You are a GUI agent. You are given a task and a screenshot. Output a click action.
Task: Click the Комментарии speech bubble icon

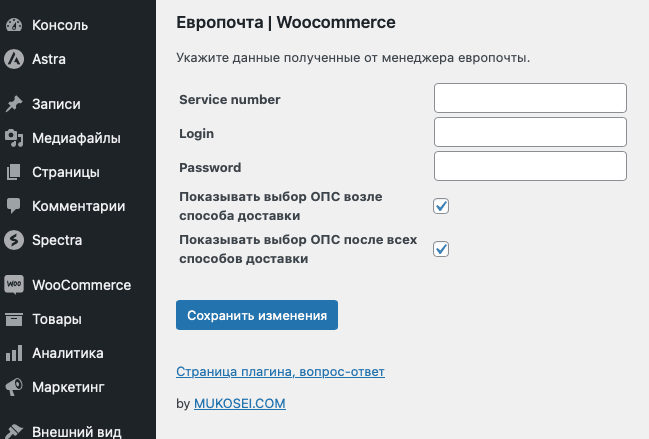pyautogui.click(x=14, y=206)
